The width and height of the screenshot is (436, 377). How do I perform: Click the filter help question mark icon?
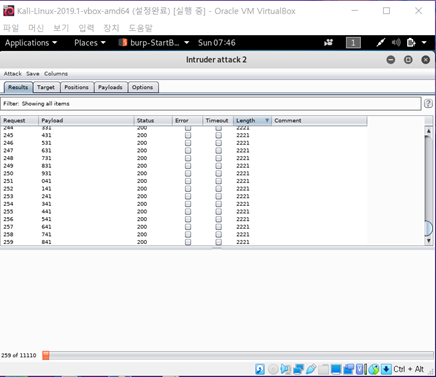click(x=428, y=104)
